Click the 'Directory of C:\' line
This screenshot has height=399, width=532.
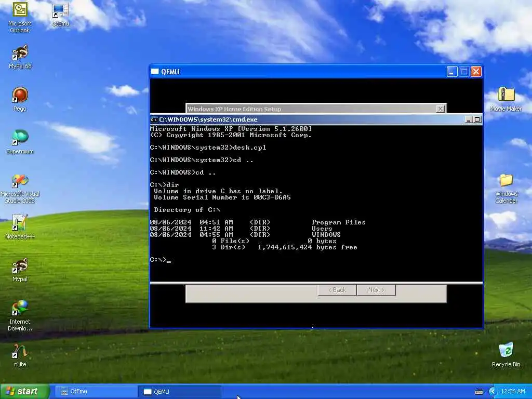(187, 210)
